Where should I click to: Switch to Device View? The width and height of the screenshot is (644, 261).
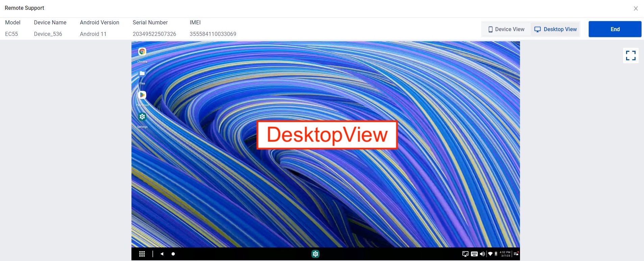coord(506,29)
